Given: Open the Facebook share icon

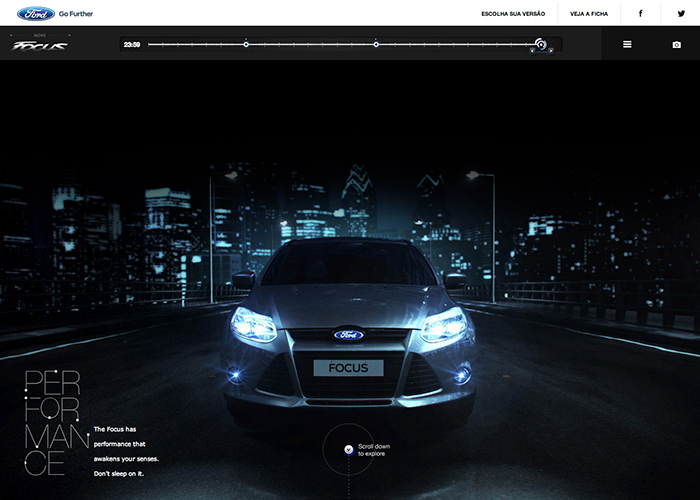Looking at the screenshot, I should tap(640, 13).
